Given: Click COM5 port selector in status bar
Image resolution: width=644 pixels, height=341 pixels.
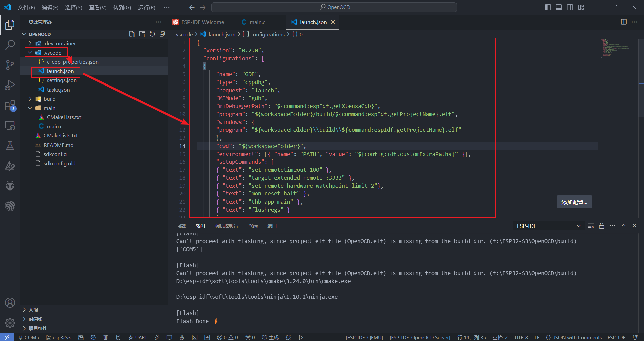Looking at the screenshot, I should pyautogui.click(x=29, y=337).
